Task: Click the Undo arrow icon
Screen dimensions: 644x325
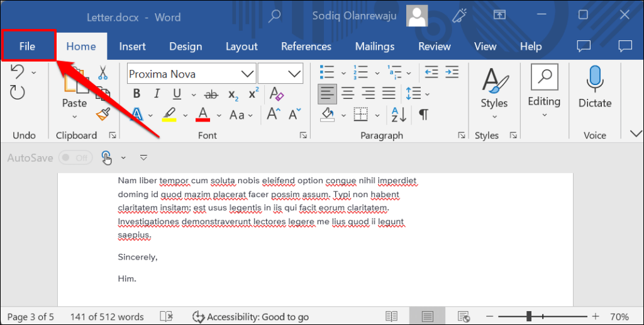Action: point(18,71)
